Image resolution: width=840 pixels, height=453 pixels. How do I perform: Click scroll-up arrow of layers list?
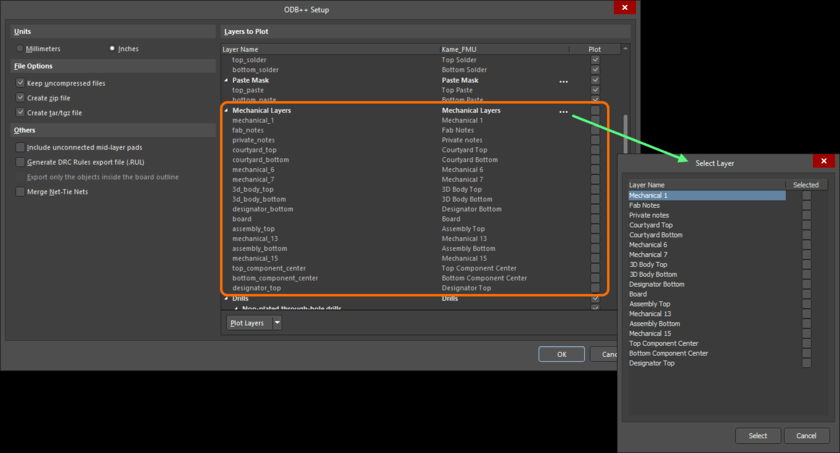click(625, 49)
